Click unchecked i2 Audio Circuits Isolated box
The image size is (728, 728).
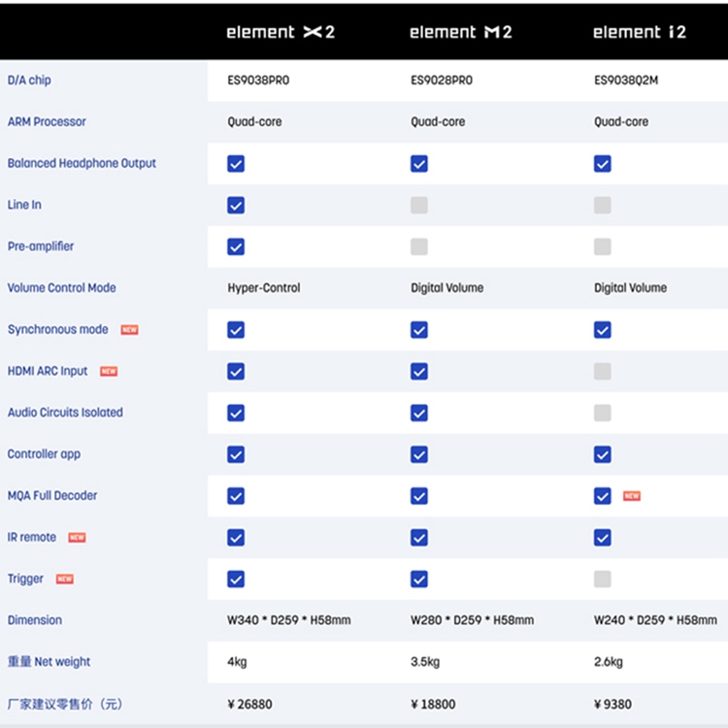click(x=603, y=414)
